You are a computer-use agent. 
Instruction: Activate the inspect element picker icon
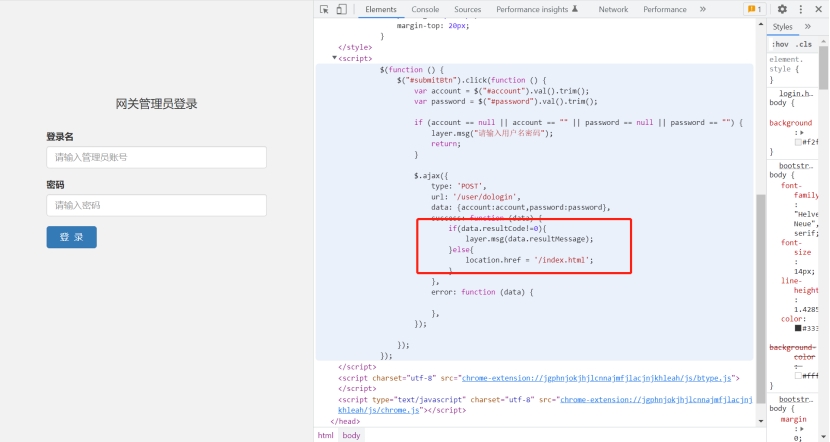click(324, 9)
